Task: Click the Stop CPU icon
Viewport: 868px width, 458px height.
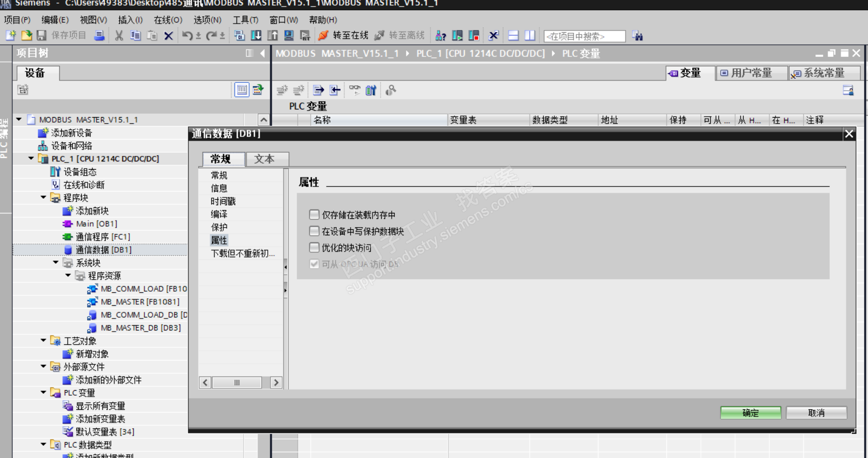Action: click(x=474, y=36)
